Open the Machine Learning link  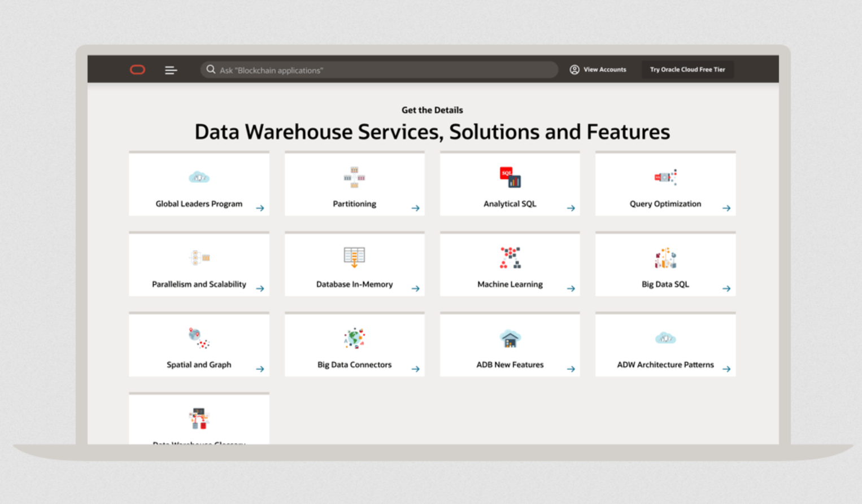coord(510,284)
